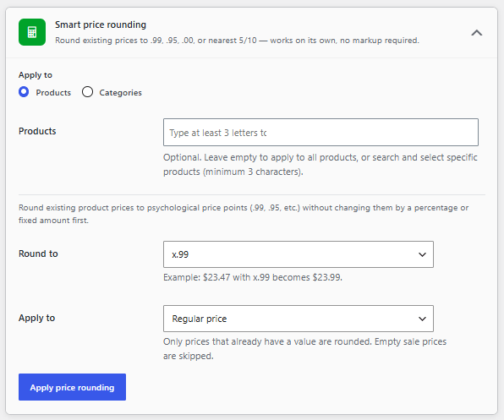Focus the Products search input field
504x420 pixels.
coord(320,133)
